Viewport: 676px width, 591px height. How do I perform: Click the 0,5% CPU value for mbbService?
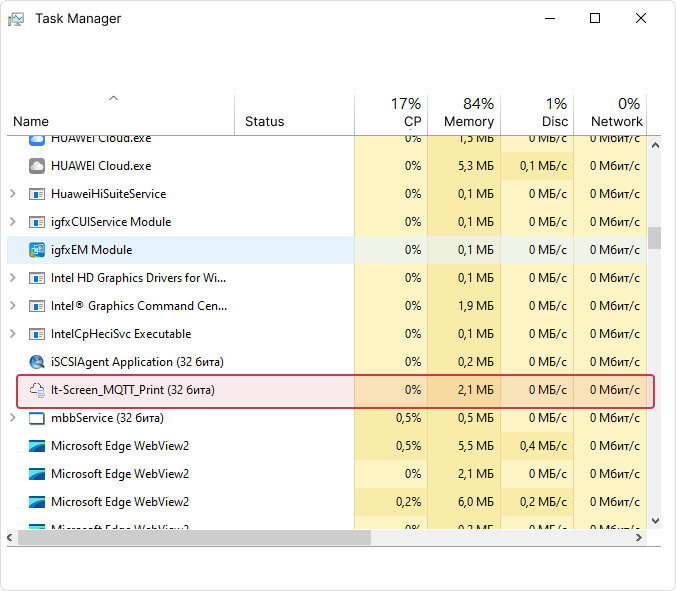(x=408, y=418)
